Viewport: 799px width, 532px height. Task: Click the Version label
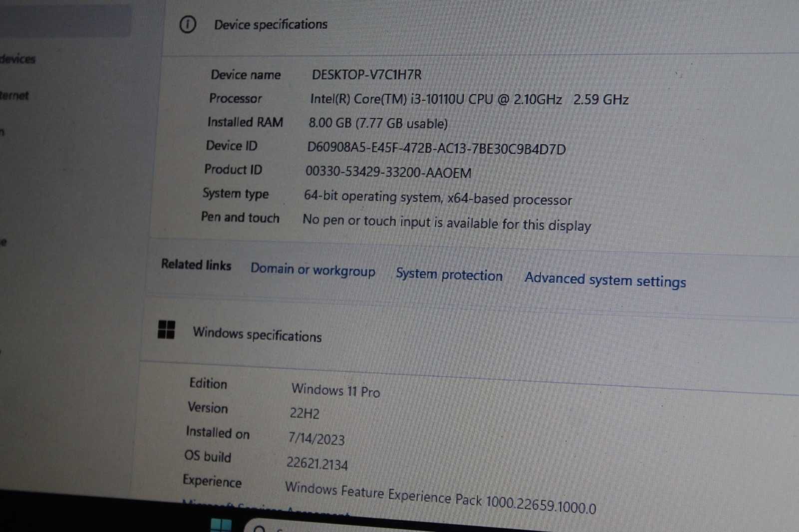(207, 408)
